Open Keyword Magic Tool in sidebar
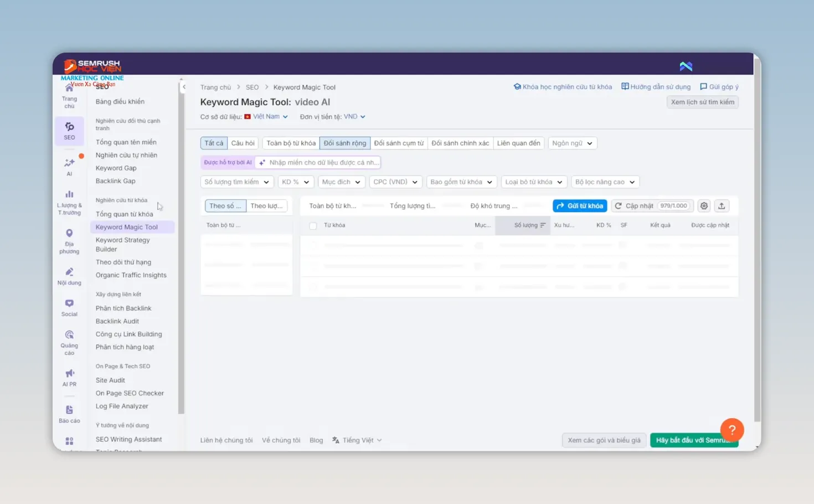Image resolution: width=814 pixels, height=504 pixels. click(132, 227)
